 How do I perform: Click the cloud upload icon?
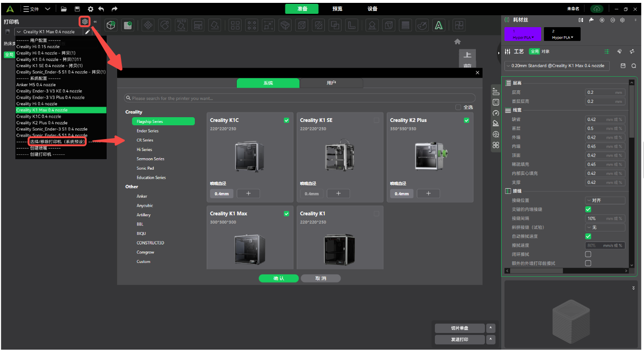(x=597, y=9)
